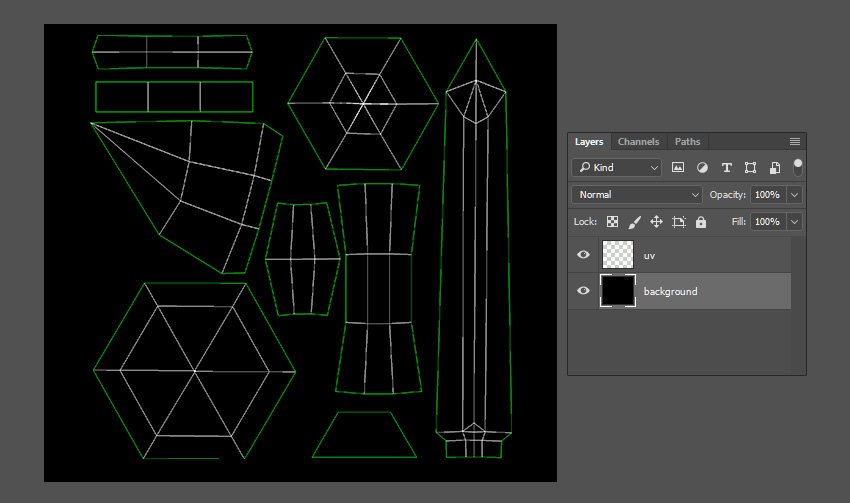Lock image pixels with brush icon
Screen dimensions: 850x503
tap(634, 222)
